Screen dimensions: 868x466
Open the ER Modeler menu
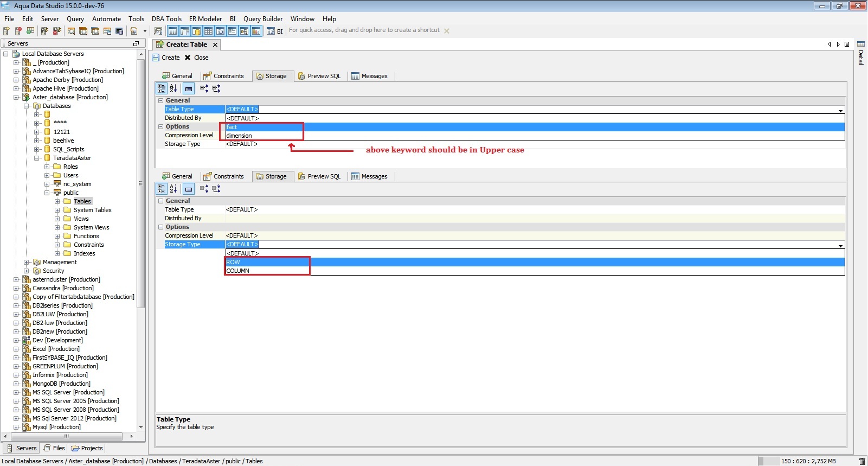[x=205, y=18]
